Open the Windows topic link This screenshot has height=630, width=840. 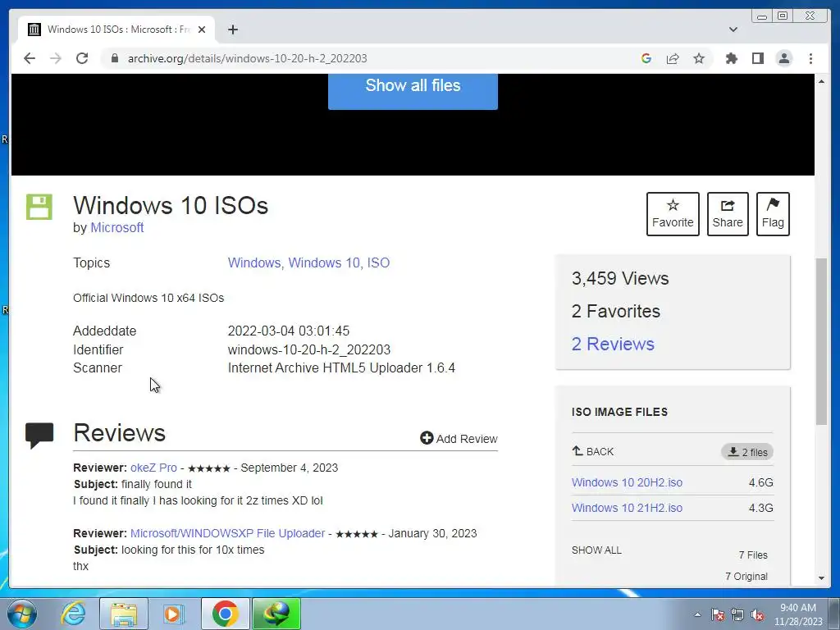point(254,263)
